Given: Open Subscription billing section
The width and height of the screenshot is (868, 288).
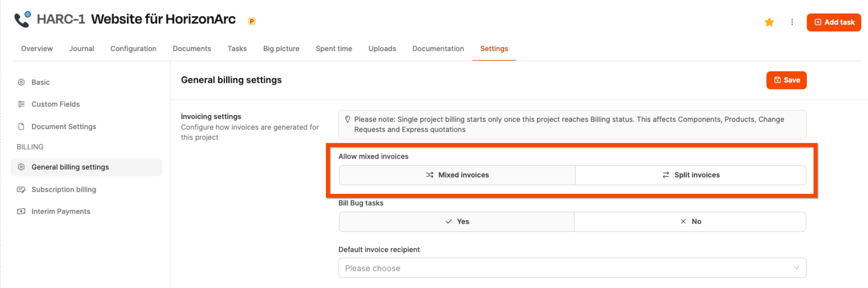Looking at the screenshot, I should [64, 189].
